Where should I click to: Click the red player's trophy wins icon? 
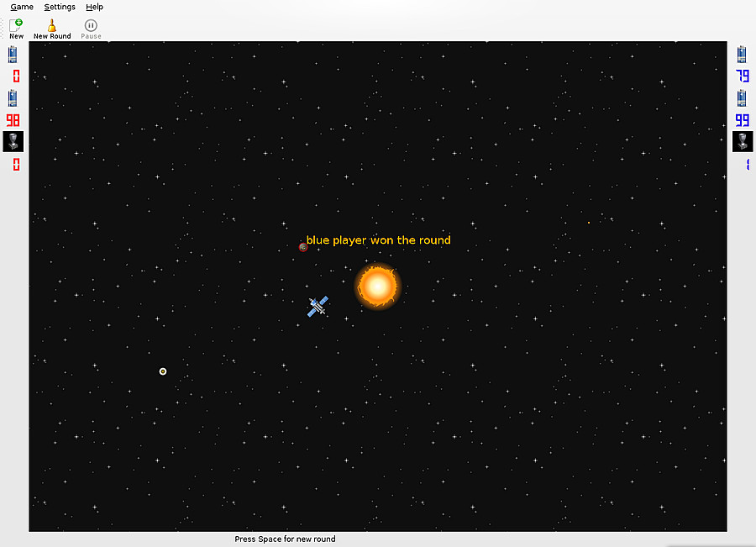click(13, 142)
